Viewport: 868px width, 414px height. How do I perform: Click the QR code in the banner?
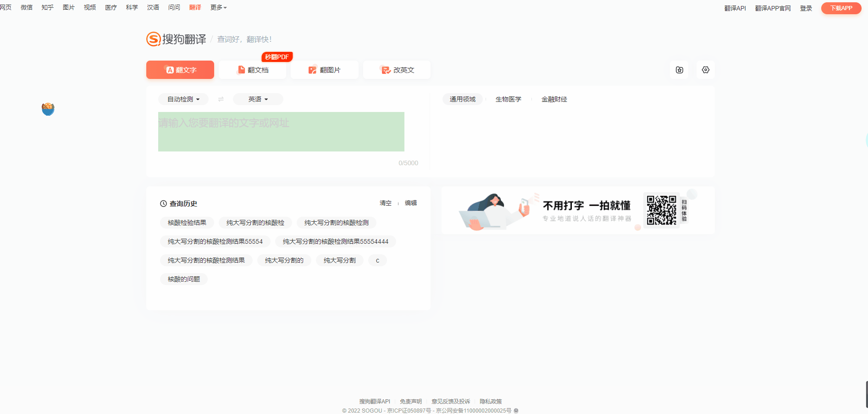coord(662,210)
